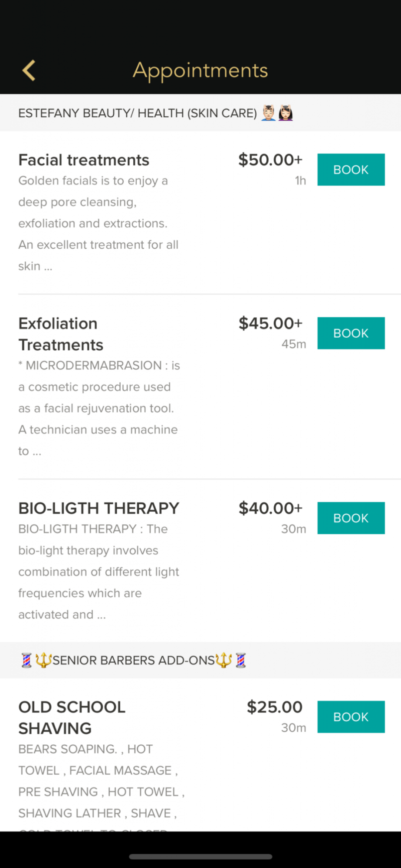
Task: Click the left trident emoji
Action: (43, 660)
